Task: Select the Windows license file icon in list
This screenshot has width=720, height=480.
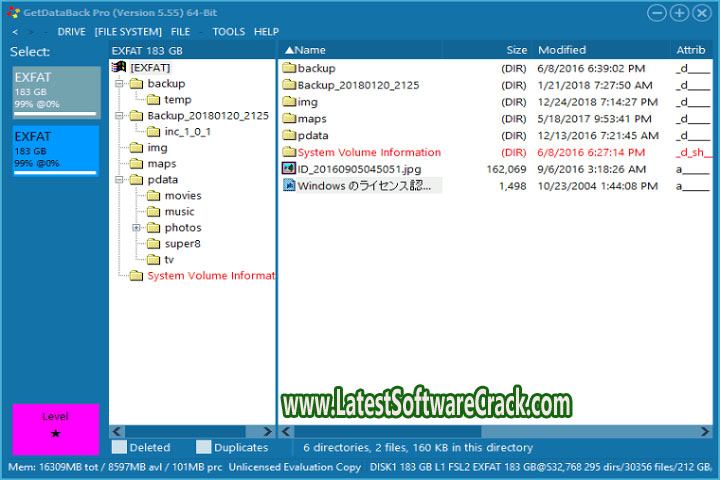Action: pos(289,185)
